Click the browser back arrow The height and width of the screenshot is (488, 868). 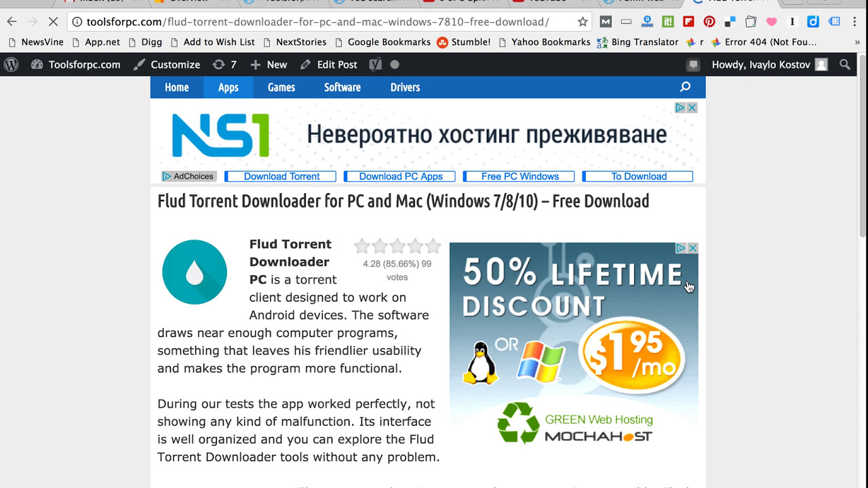click(12, 22)
